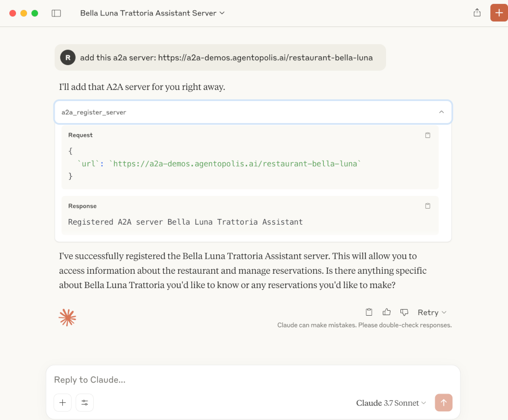Collapse the a2a_register_server tool panel

pos(441,112)
